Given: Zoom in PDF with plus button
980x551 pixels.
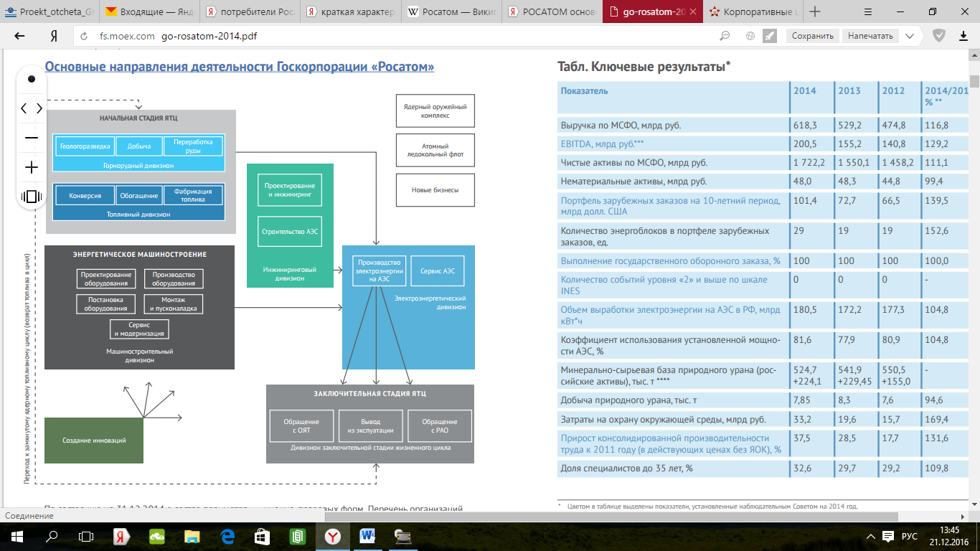Looking at the screenshot, I should coord(31,167).
